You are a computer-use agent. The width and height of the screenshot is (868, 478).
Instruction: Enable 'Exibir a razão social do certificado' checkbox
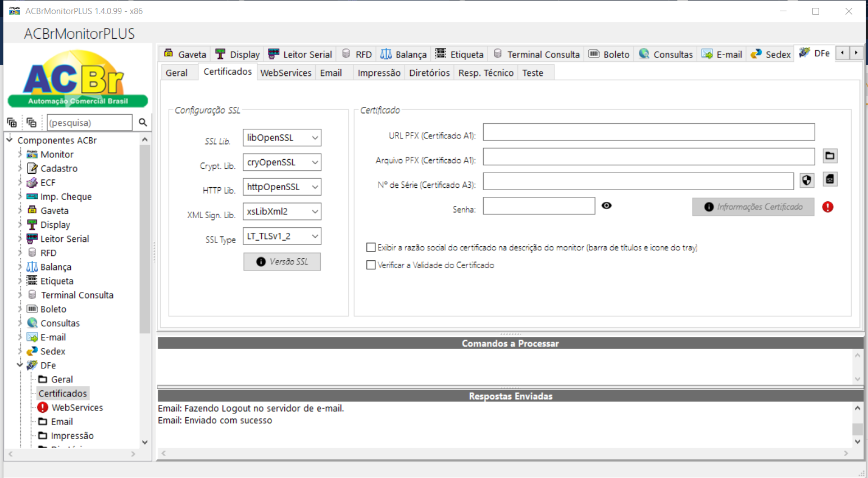point(371,247)
